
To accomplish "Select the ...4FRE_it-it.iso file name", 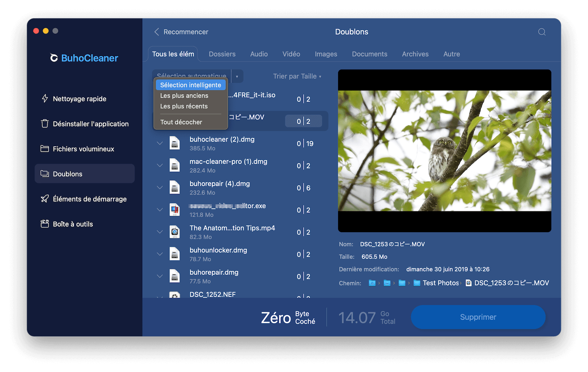I will tap(252, 95).
